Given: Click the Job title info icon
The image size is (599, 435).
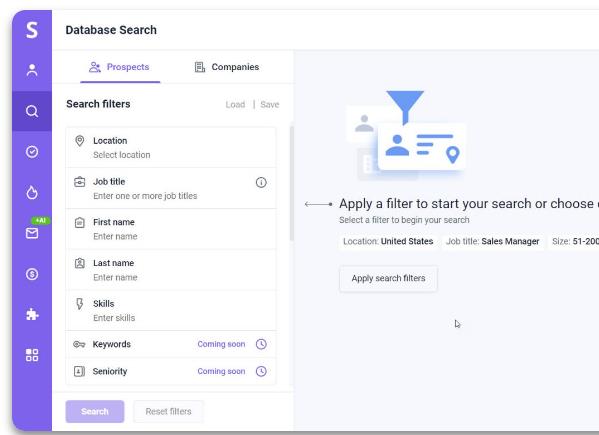Looking at the screenshot, I should pyautogui.click(x=261, y=183).
